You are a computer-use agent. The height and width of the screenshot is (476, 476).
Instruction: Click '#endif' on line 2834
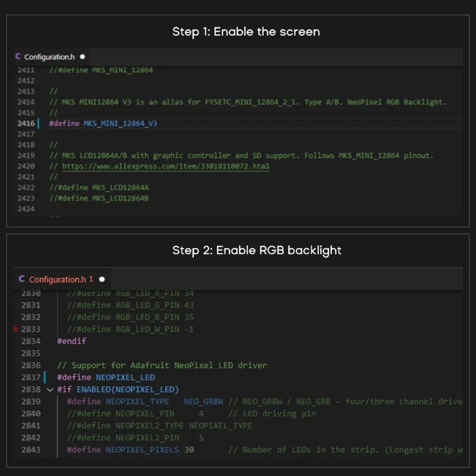point(71,341)
